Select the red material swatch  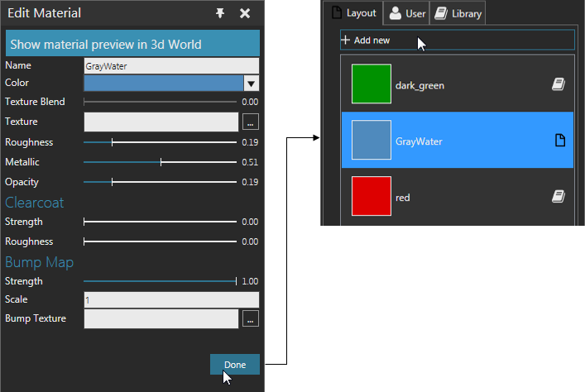pos(372,197)
